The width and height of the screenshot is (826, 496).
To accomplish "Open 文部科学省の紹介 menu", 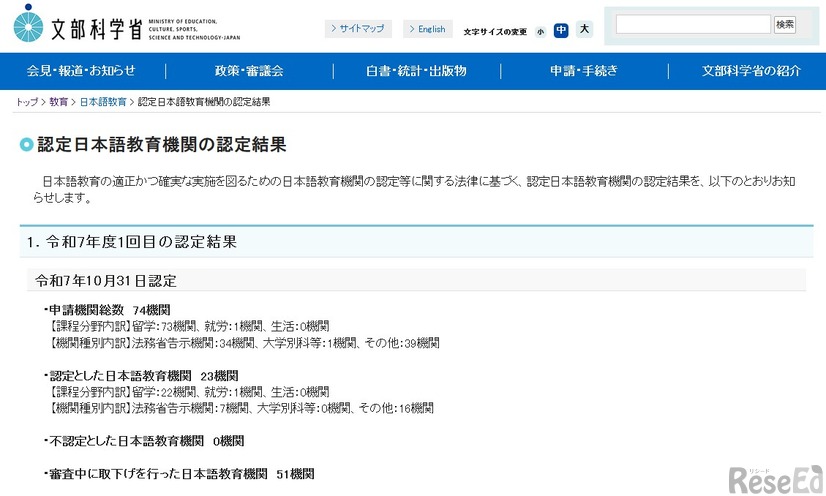I will (x=750, y=71).
